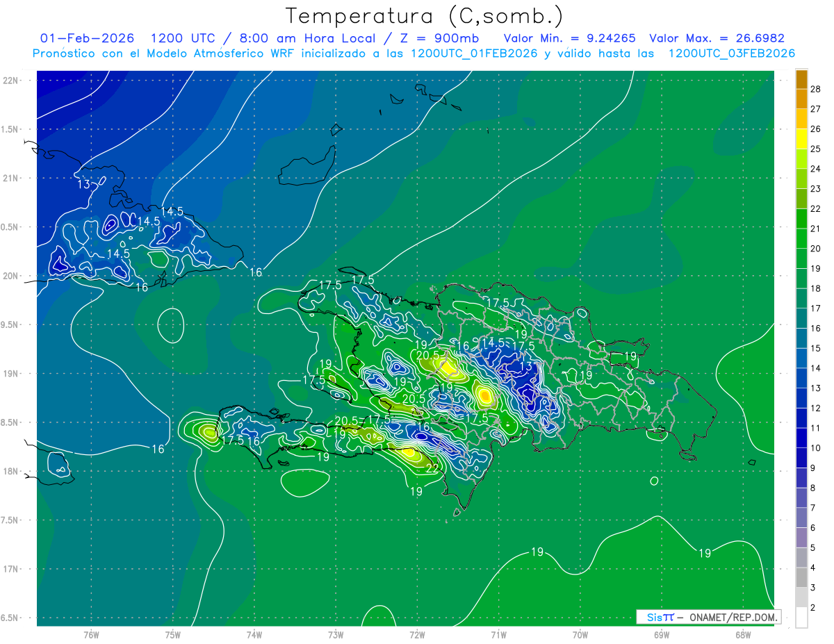This screenshot has width=834, height=644.
Task: Click the '22' contour label on the map
Action: point(432,469)
